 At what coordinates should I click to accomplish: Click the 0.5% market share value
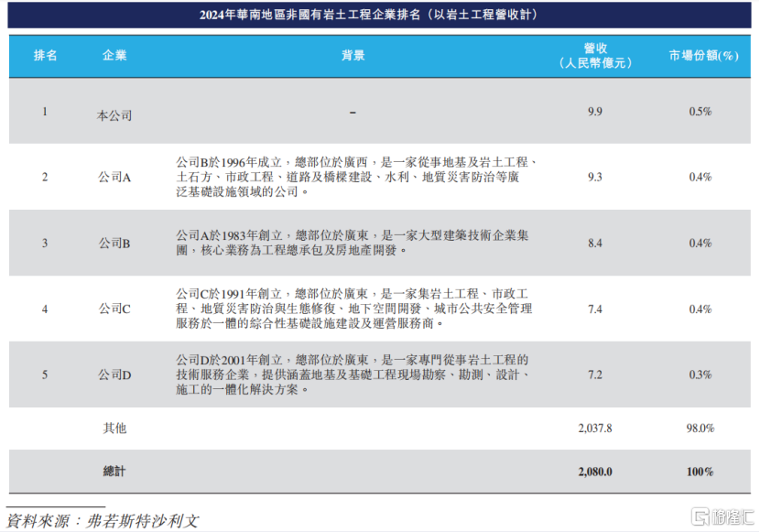pyautogui.click(x=701, y=112)
